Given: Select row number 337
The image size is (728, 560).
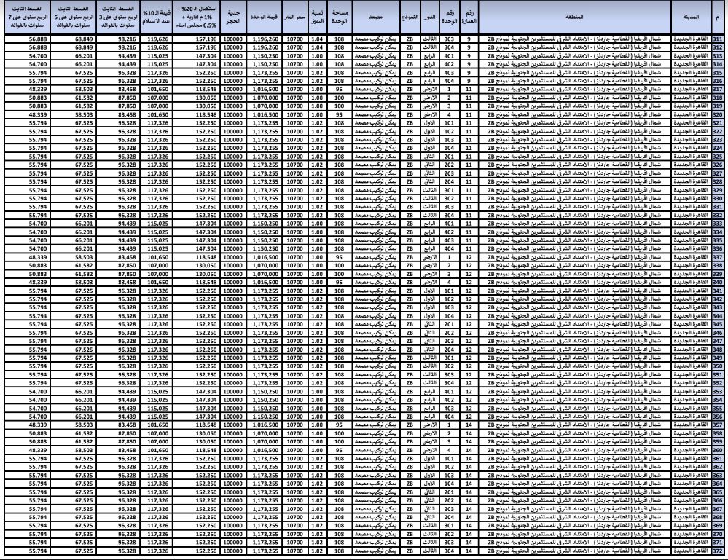Looking at the screenshot, I should coord(719,258).
